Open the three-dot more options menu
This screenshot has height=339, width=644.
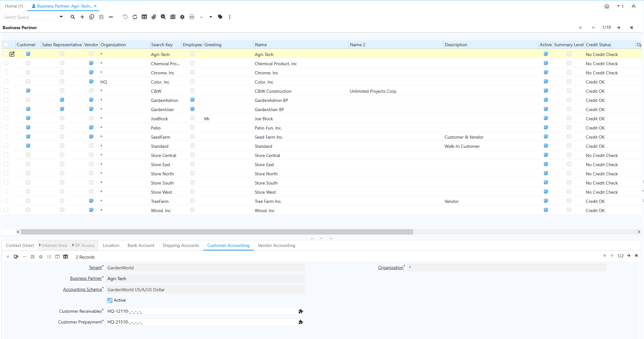[230, 17]
